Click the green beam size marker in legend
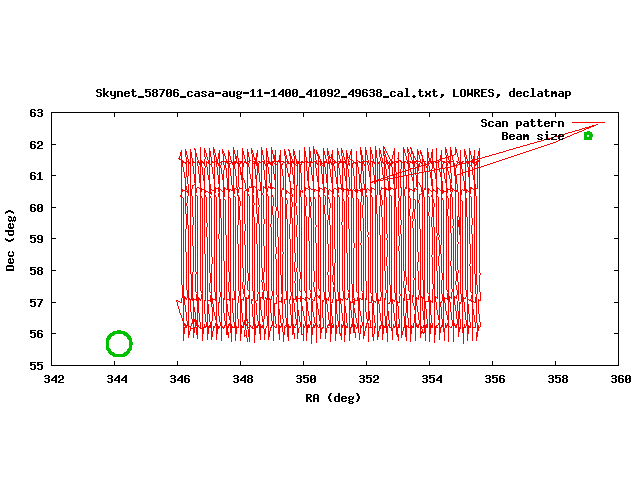640x480 pixels. 588,136
